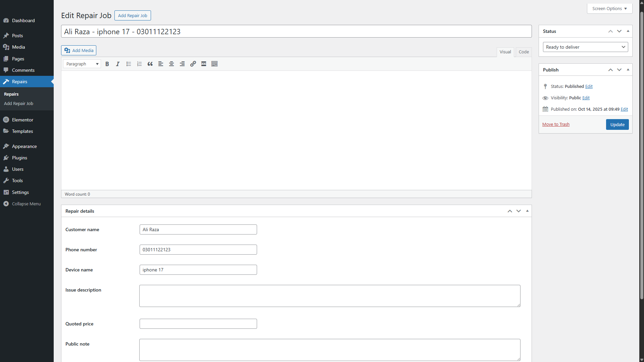Insert a numbered list
The width and height of the screenshot is (644, 362).
click(x=139, y=64)
